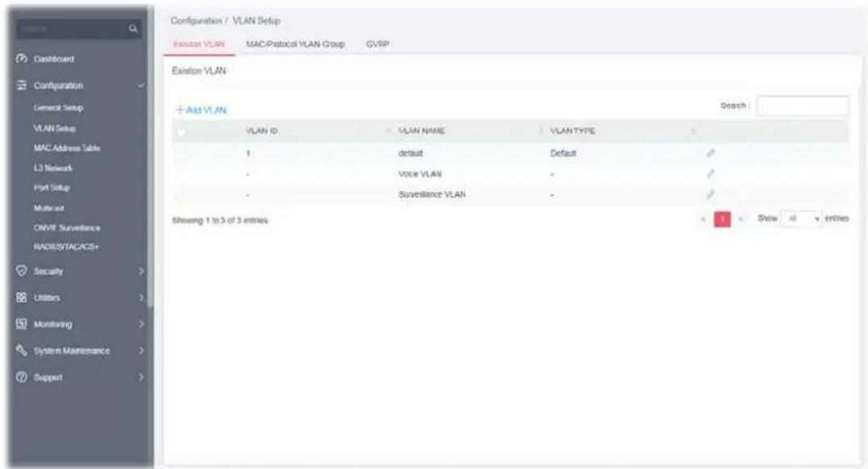
Task: Click the previous page arrow
Action: pyautogui.click(x=703, y=220)
